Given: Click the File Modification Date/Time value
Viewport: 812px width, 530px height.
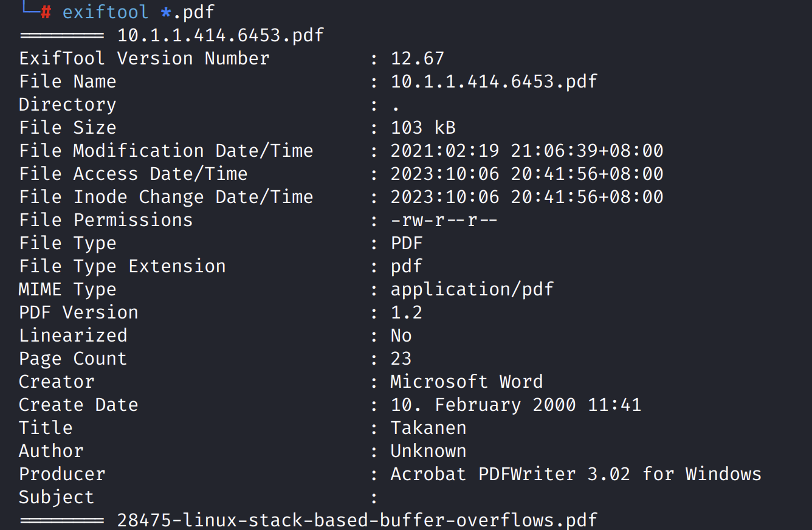Looking at the screenshot, I should (x=526, y=151).
